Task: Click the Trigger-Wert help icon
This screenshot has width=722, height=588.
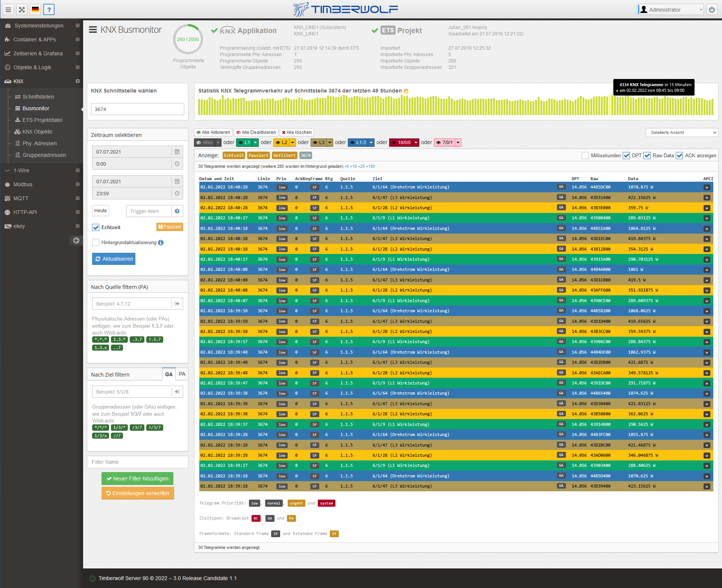Action: tap(177, 211)
